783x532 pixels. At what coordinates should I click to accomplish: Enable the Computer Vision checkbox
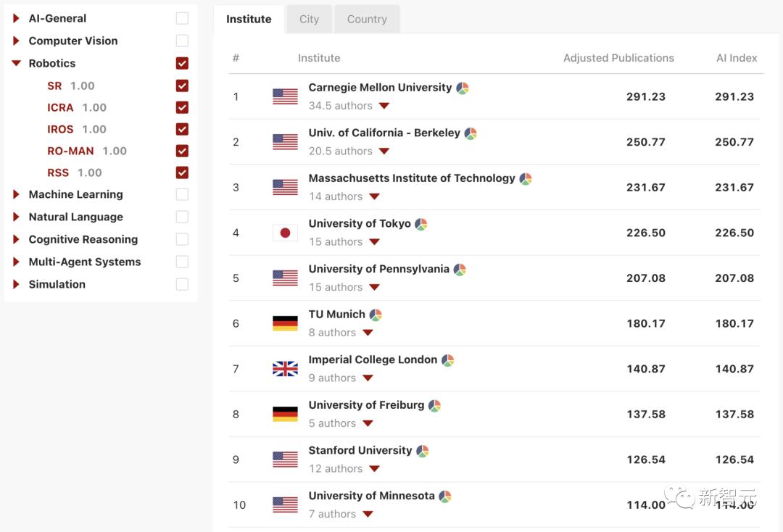coord(182,41)
